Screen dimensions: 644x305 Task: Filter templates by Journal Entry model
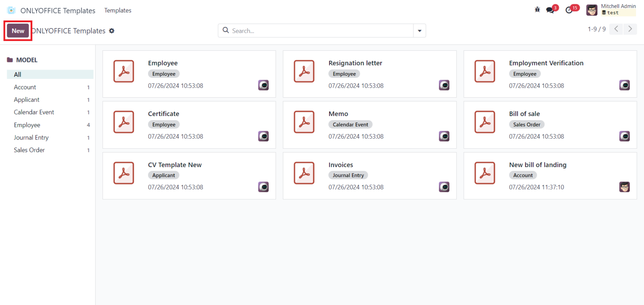(x=50, y=137)
